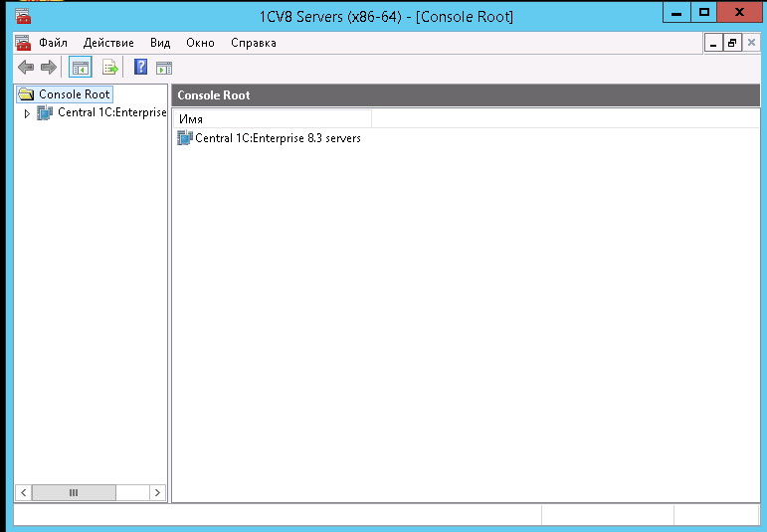Open the Справка menu
This screenshot has height=532, width=767.
point(253,43)
